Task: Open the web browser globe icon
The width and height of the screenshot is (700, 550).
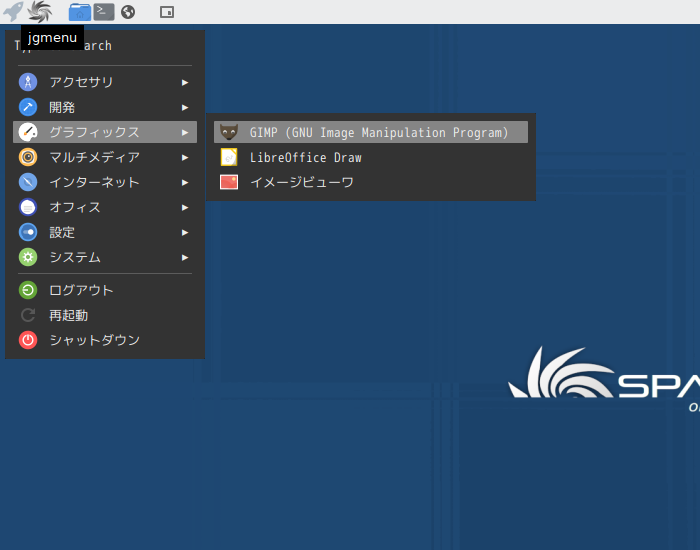Action: [128, 12]
